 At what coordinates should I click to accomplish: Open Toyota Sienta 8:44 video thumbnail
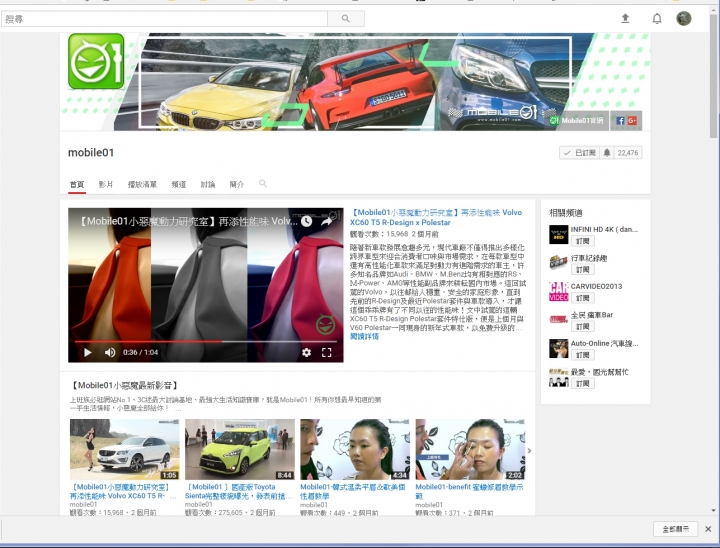click(240, 449)
